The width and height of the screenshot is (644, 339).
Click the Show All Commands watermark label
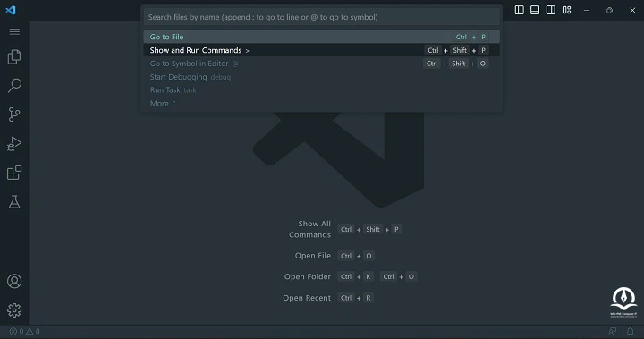coord(310,229)
